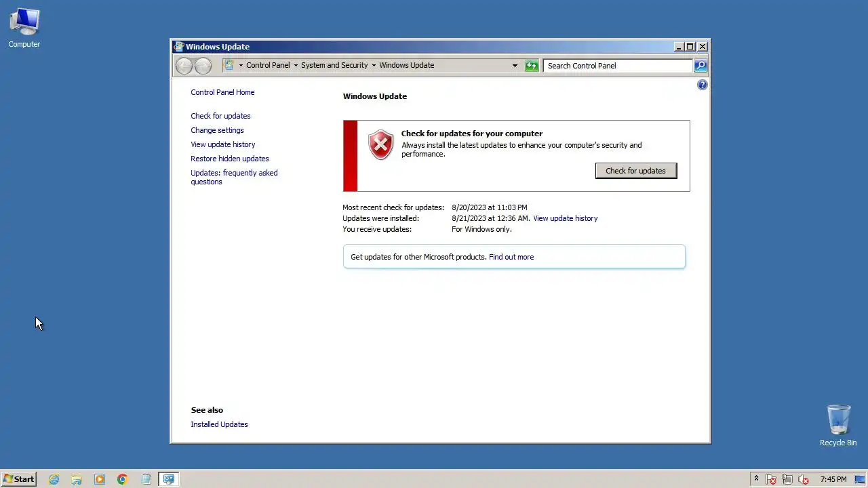Open Windows Explorer folder on the taskbar
868x488 pixels.
coord(77,479)
